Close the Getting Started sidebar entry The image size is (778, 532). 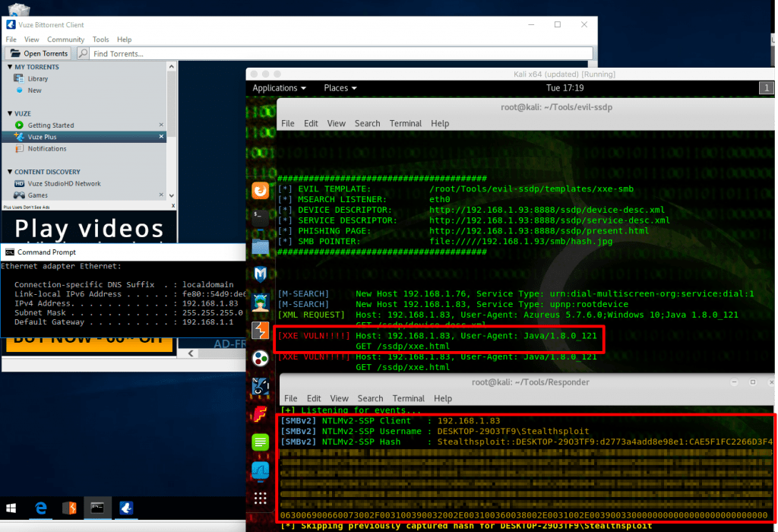[161, 125]
